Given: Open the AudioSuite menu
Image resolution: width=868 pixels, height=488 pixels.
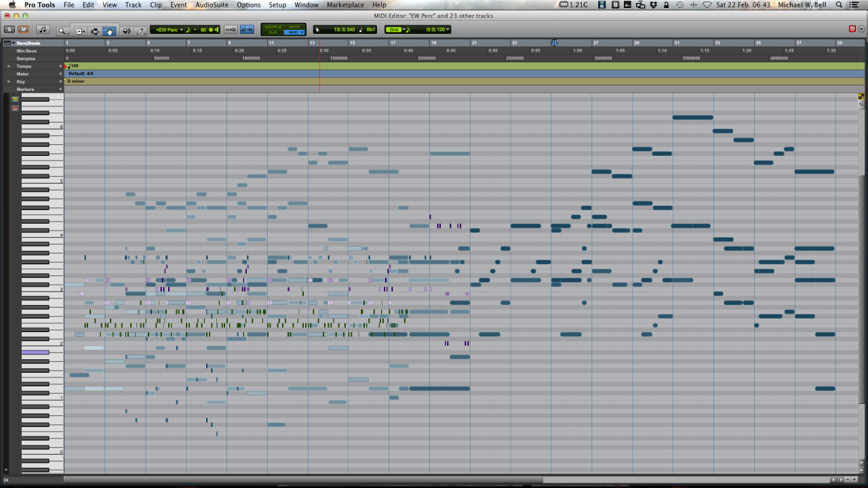Looking at the screenshot, I should [x=212, y=5].
